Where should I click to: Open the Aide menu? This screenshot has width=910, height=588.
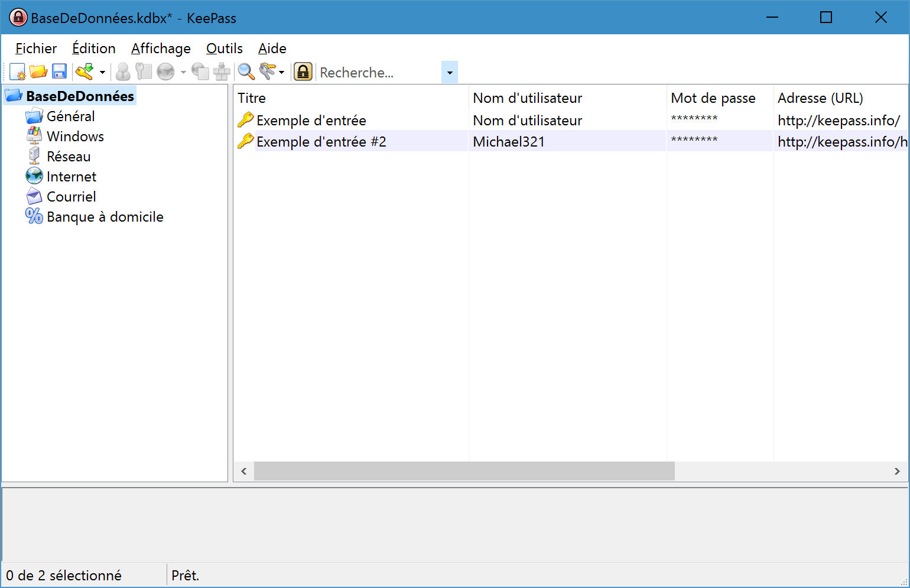pos(272,48)
